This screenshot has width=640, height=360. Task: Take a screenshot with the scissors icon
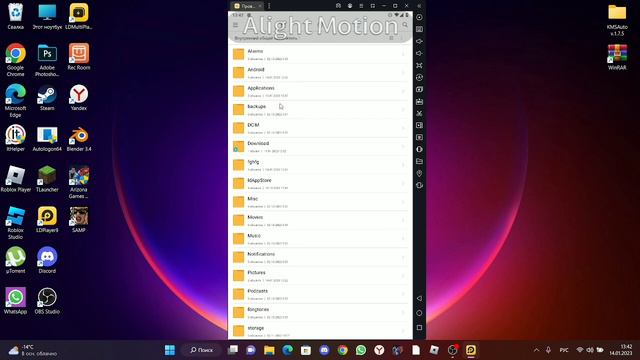pos(419,113)
